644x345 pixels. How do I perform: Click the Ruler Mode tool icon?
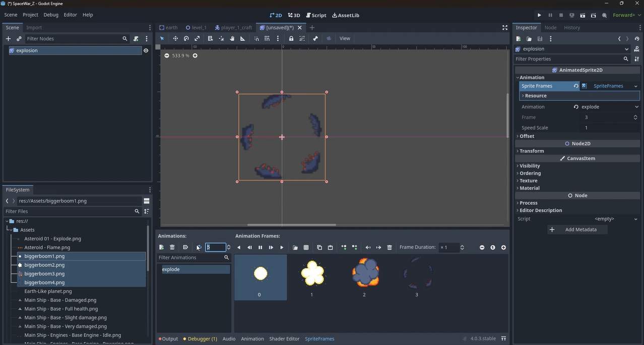(x=242, y=38)
